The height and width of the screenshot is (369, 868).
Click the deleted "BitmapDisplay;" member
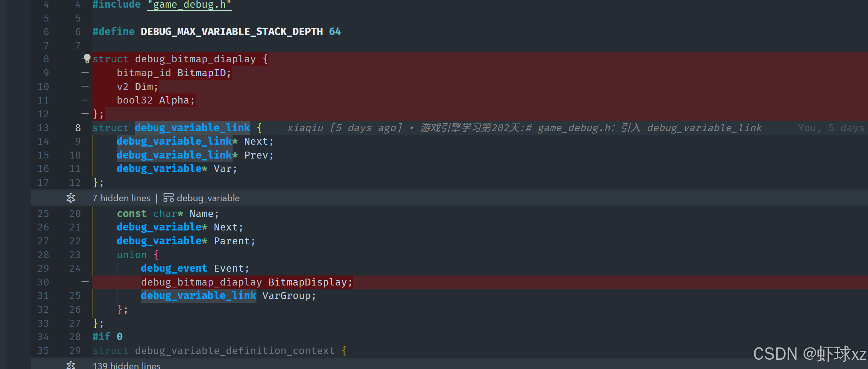click(x=310, y=282)
